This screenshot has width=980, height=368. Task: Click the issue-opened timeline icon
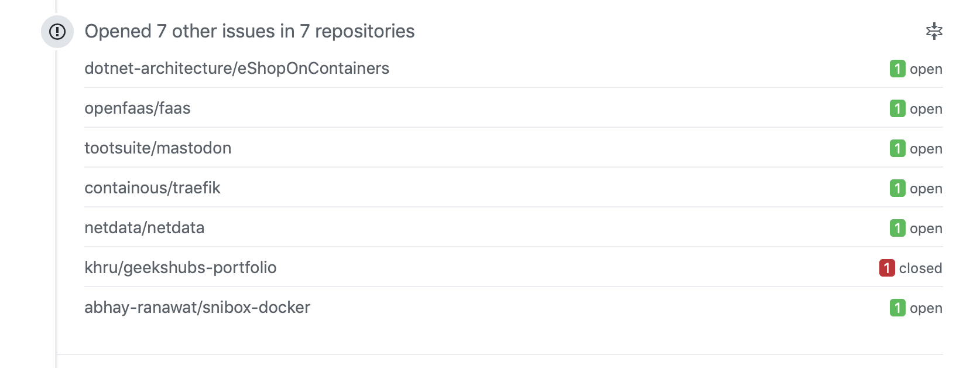point(57,32)
